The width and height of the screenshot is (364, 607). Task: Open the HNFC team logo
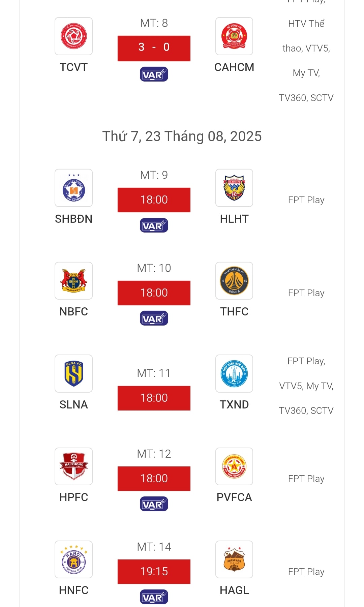73,559
